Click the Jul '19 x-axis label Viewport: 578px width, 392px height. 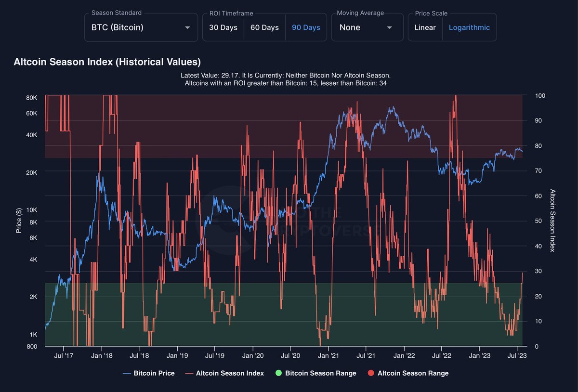(214, 356)
